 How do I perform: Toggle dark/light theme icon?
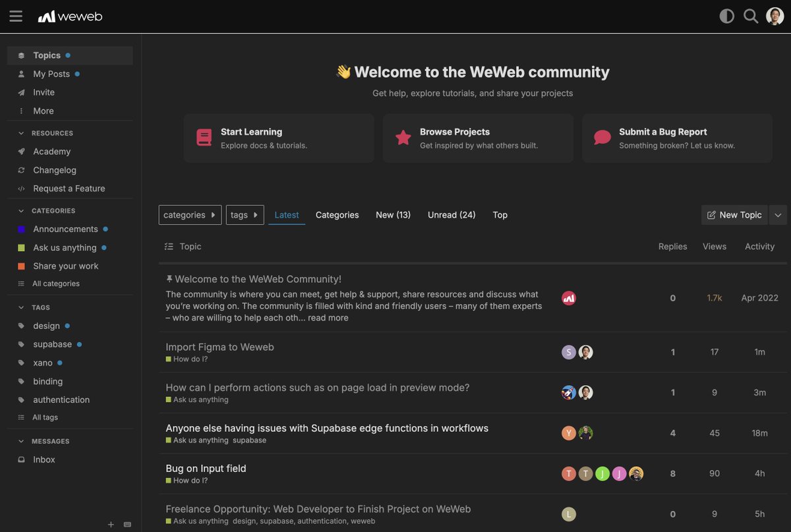(726, 16)
